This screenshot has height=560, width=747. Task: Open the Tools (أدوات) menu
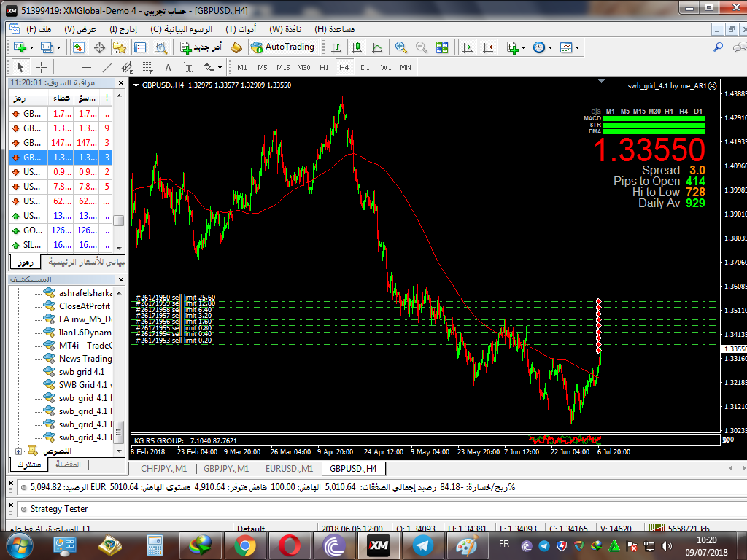[241, 29]
